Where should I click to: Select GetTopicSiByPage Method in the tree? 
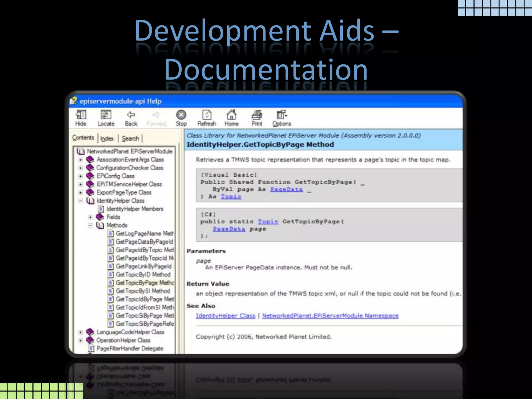145,316
